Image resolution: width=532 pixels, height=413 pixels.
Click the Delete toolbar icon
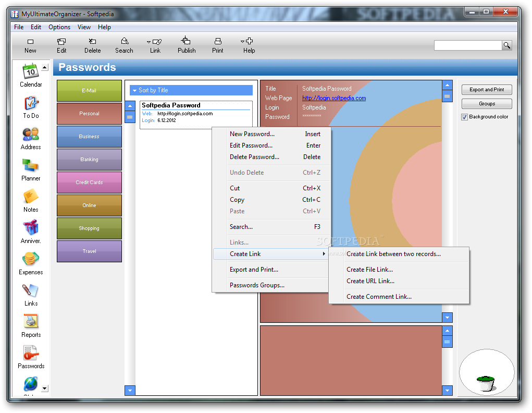point(92,41)
